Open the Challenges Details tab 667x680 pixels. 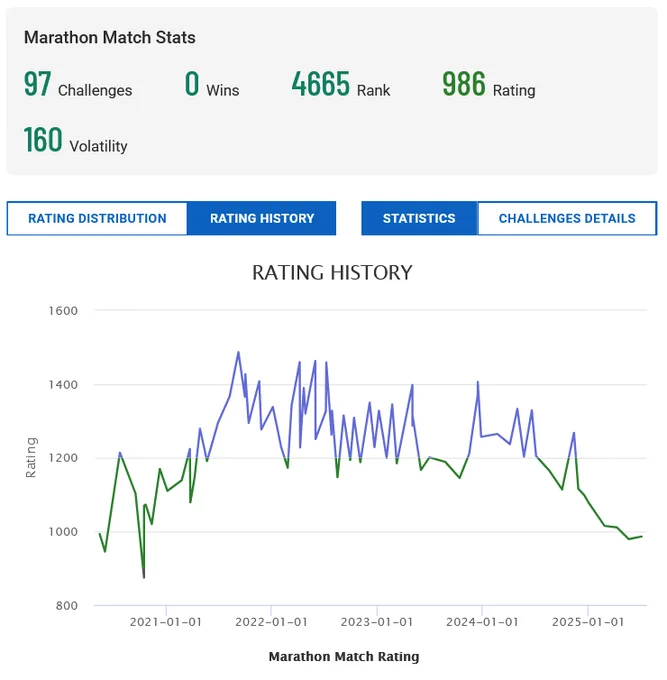(x=567, y=218)
